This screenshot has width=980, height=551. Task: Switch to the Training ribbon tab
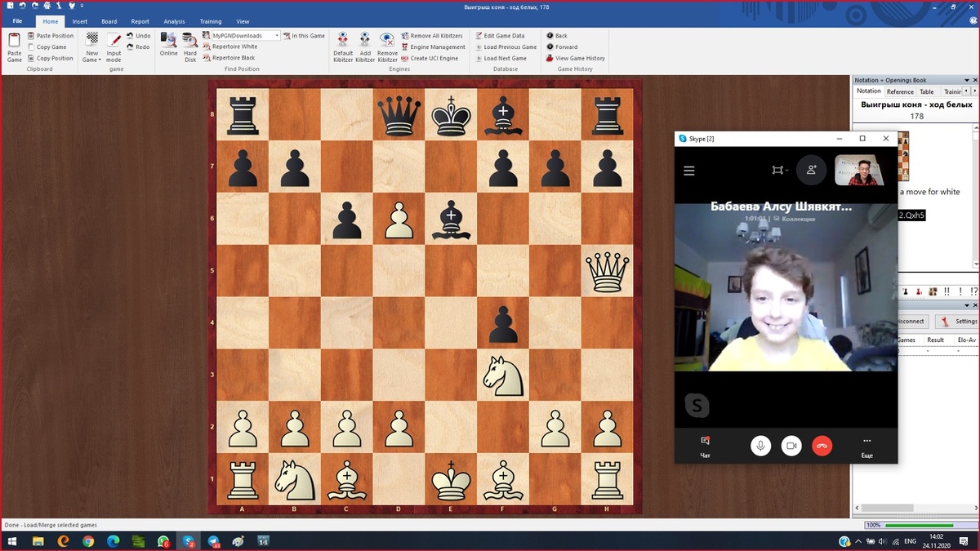(210, 21)
